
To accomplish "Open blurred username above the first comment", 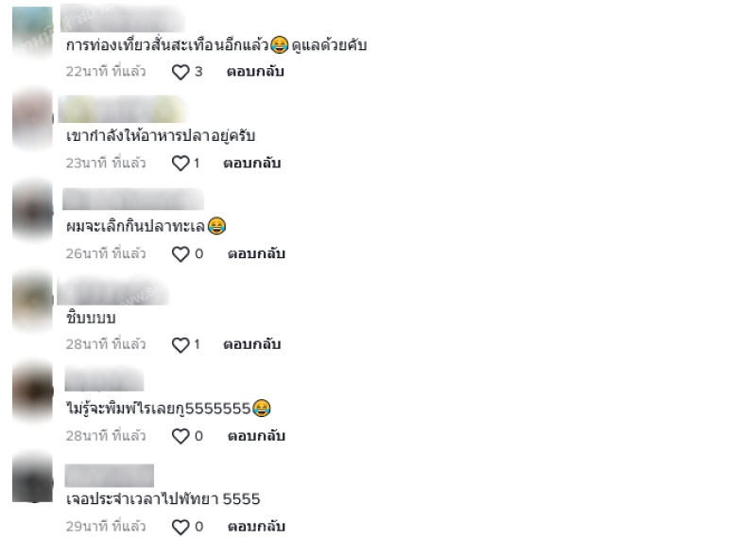I will pyautogui.click(x=123, y=18).
